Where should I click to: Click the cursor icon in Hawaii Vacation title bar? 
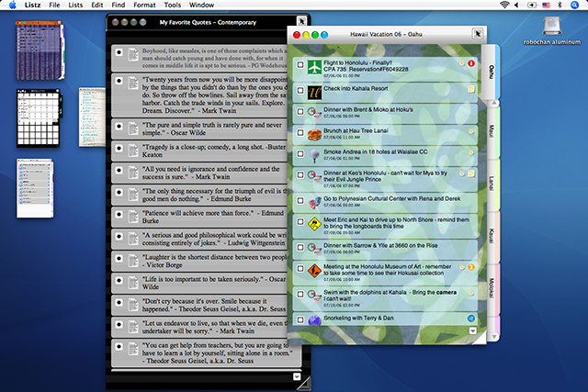478,34
